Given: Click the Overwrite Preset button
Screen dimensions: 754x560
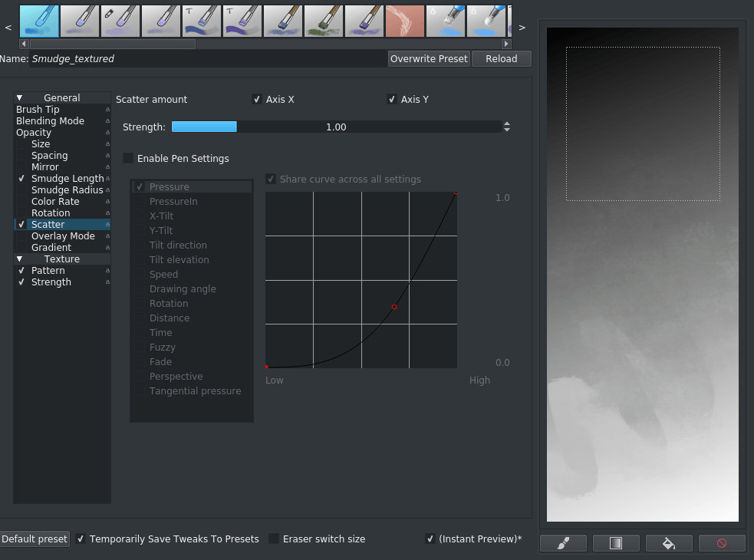Looking at the screenshot, I should tap(429, 58).
